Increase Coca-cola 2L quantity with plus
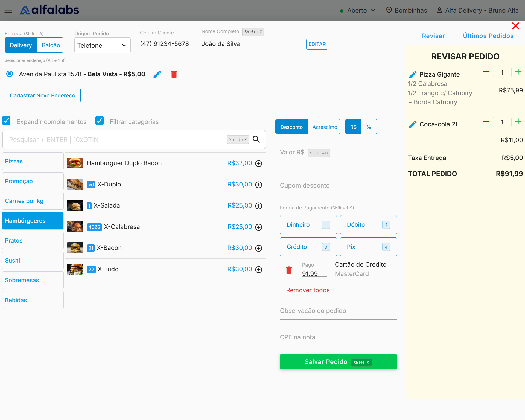 tap(518, 122)
